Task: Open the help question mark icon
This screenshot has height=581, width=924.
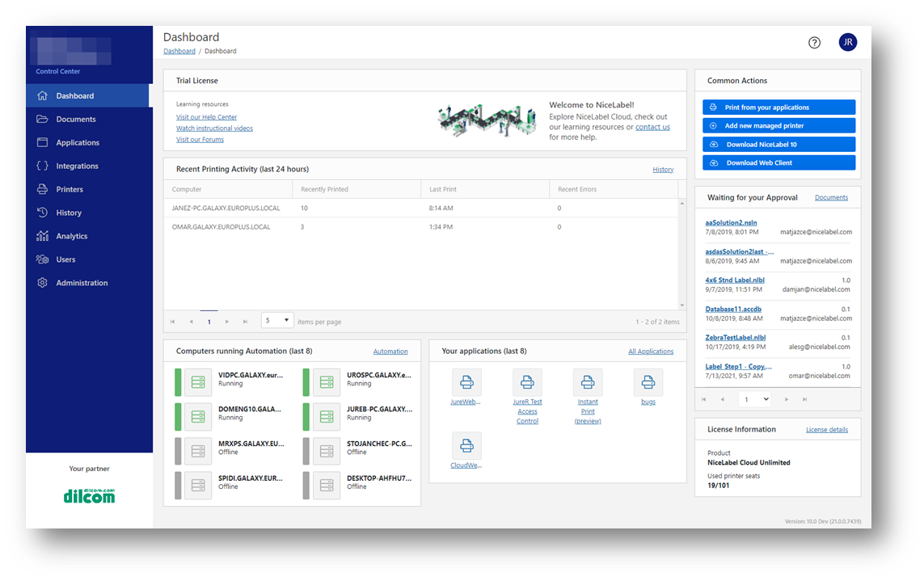Action: point(814,43)
